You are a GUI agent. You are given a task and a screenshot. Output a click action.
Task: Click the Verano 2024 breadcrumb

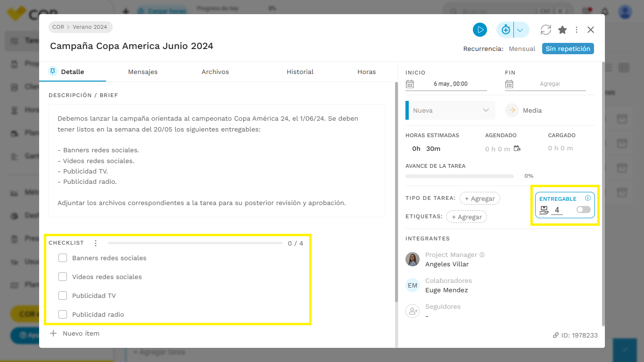(x=90, y=27)
